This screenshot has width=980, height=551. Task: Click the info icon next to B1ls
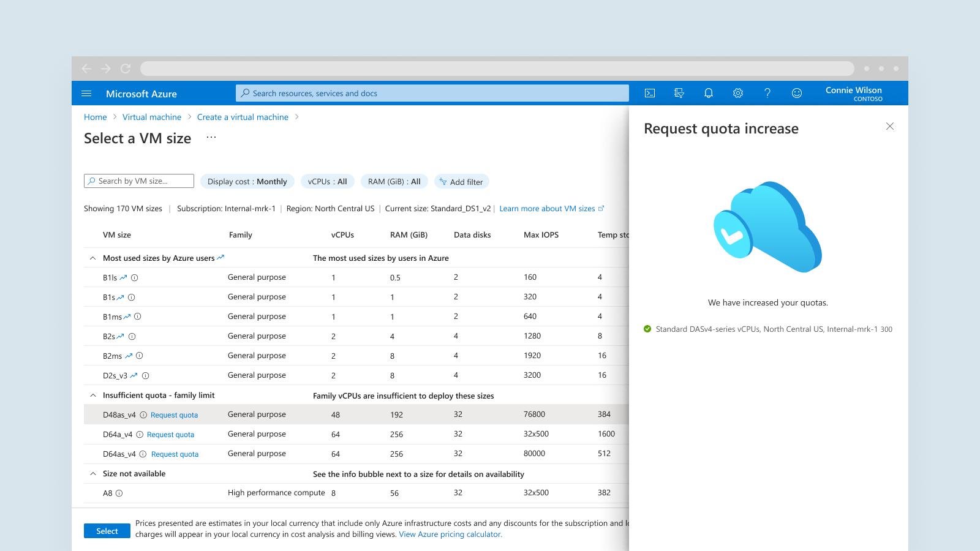(x=135, y=278)
